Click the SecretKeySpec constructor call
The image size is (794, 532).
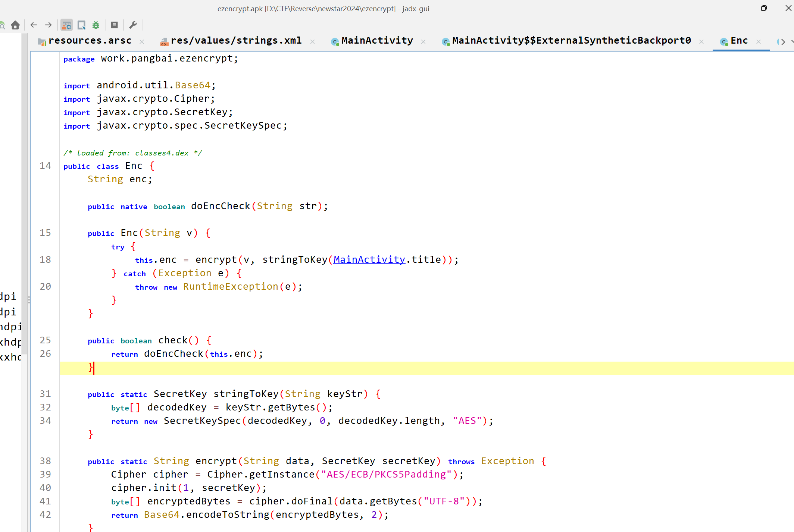point(202,421)
